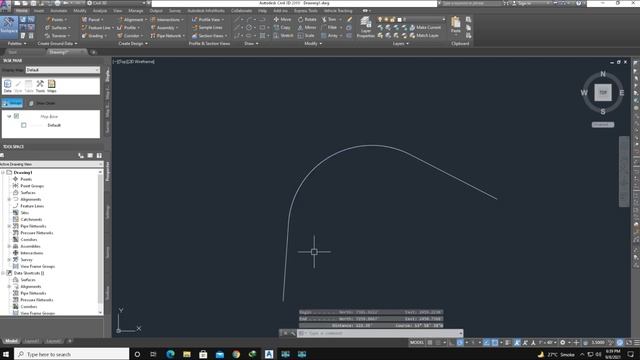
Task: Click the Corridor tool
Action: coord(129,36)
